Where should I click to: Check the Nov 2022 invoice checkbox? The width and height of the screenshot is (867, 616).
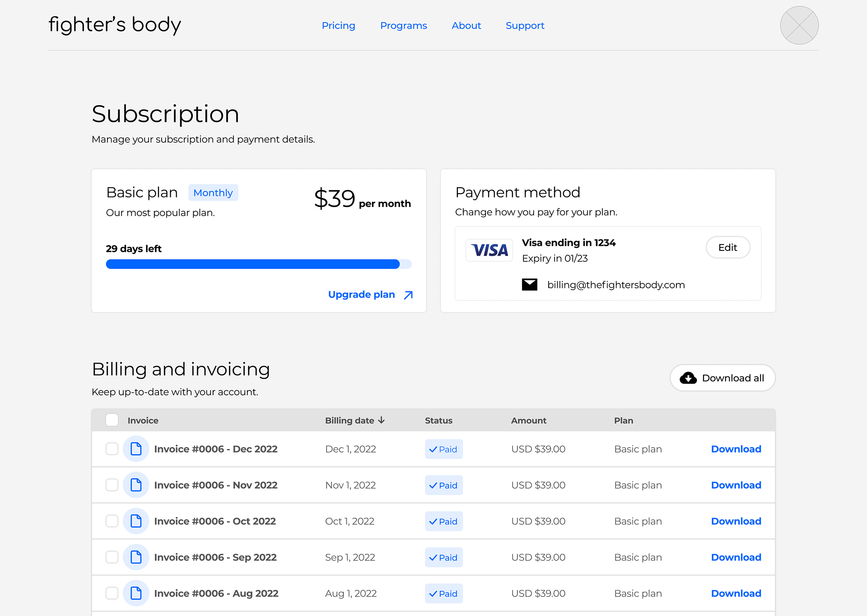point(112,485)
